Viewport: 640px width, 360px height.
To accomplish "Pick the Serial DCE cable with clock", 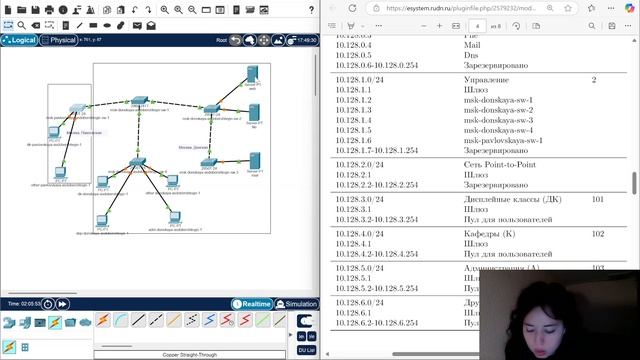I will (227, 320).
